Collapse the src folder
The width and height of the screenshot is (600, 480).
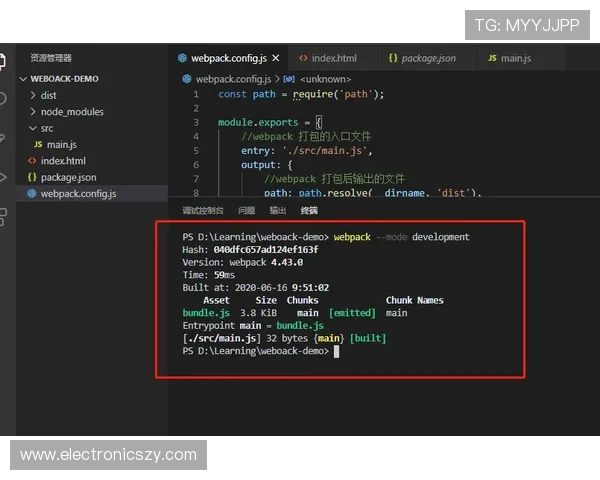(33, 128)
